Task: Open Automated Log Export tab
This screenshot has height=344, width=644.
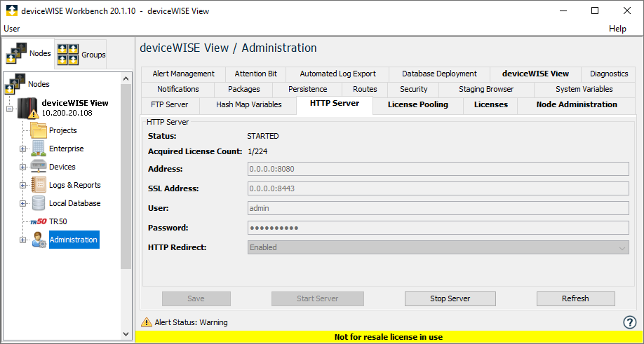Action: 337,74
